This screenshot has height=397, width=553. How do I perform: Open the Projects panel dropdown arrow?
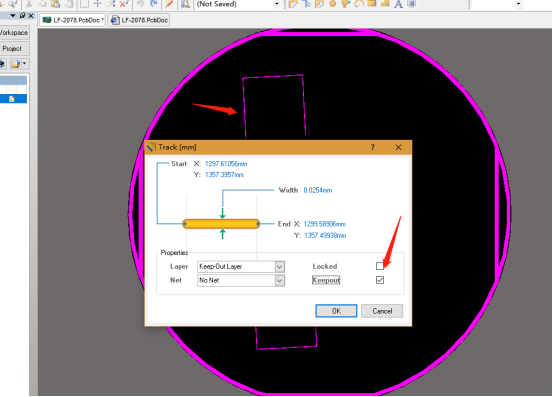pos(13,16)
